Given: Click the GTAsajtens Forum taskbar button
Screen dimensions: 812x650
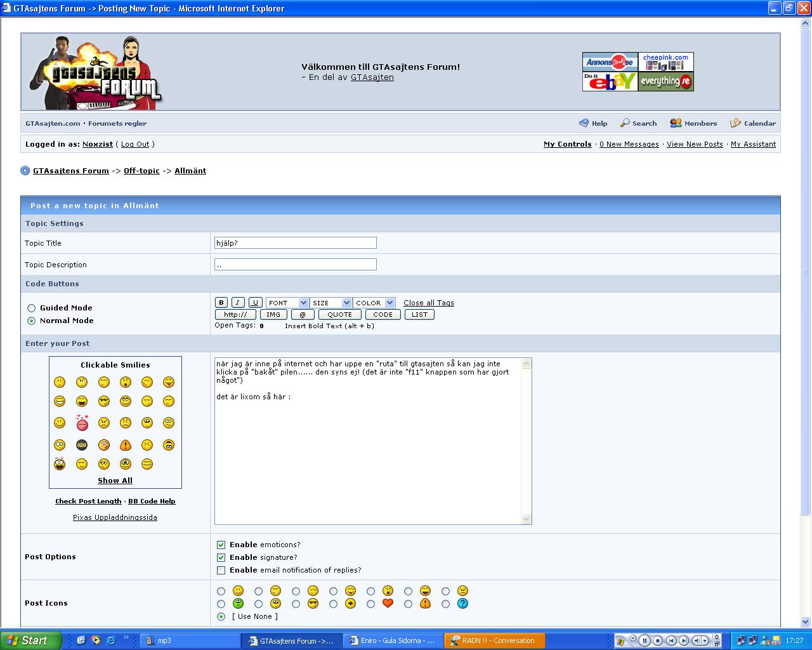Looking at the screenshot, I should [x=291, y=640].
